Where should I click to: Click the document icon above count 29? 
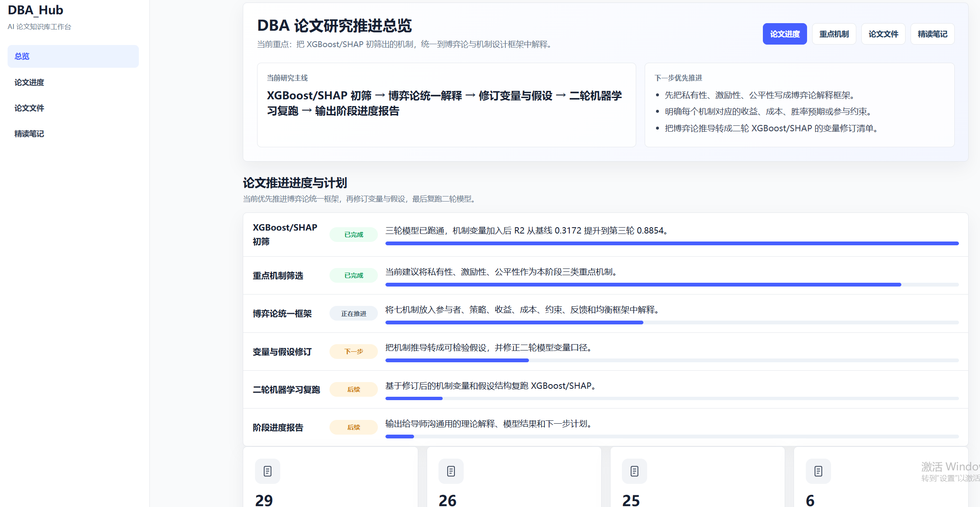pyautogui.click(x=268, y=471)
